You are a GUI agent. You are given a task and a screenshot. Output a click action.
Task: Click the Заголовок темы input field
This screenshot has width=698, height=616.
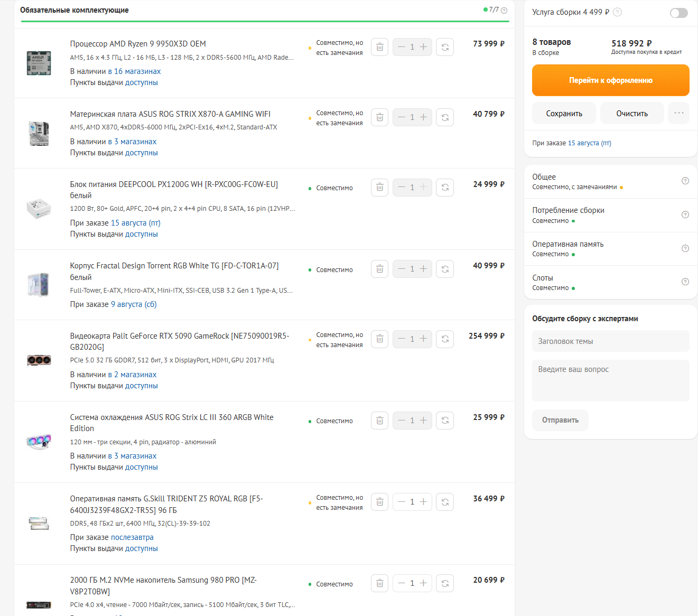click(x=610, y=341)
